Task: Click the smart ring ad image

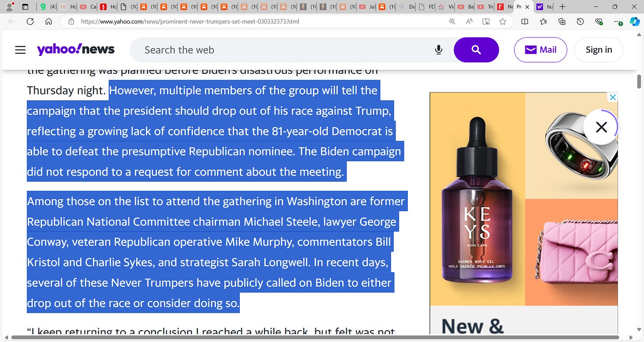Action: 571,146
